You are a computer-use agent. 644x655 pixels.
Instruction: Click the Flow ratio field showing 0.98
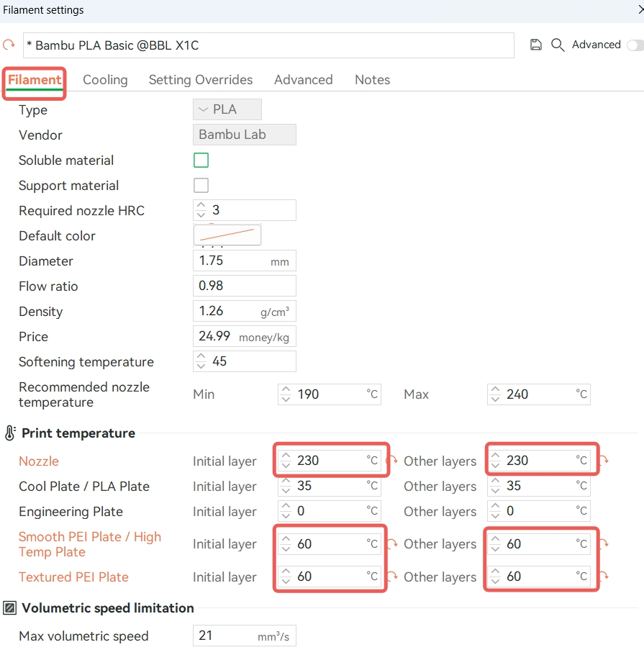pyautogui.click(x=245, y=286)
